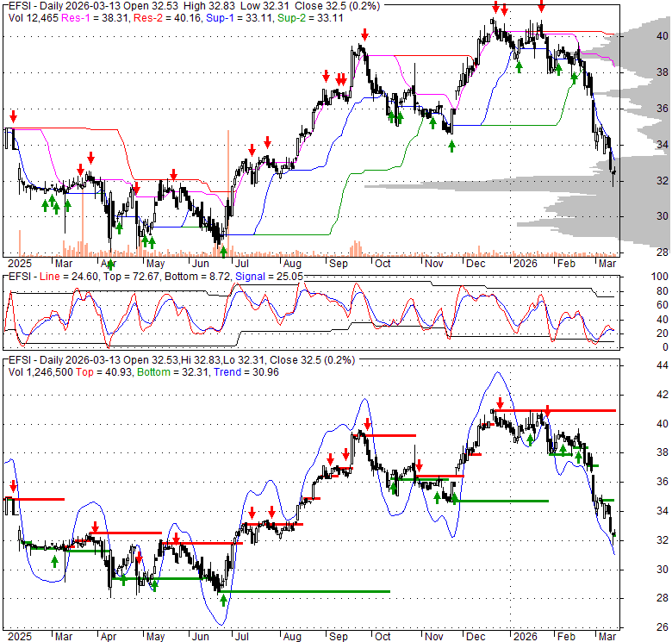Viewport: 672px width, 642px height.
Task: Click the '38' price label on the top chart scale
Action: [663, 72]
